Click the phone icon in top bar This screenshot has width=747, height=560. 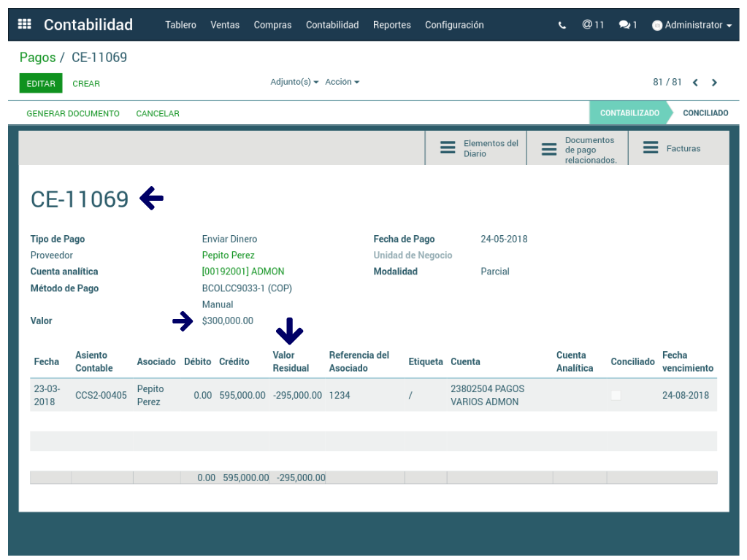pos(562,25)
